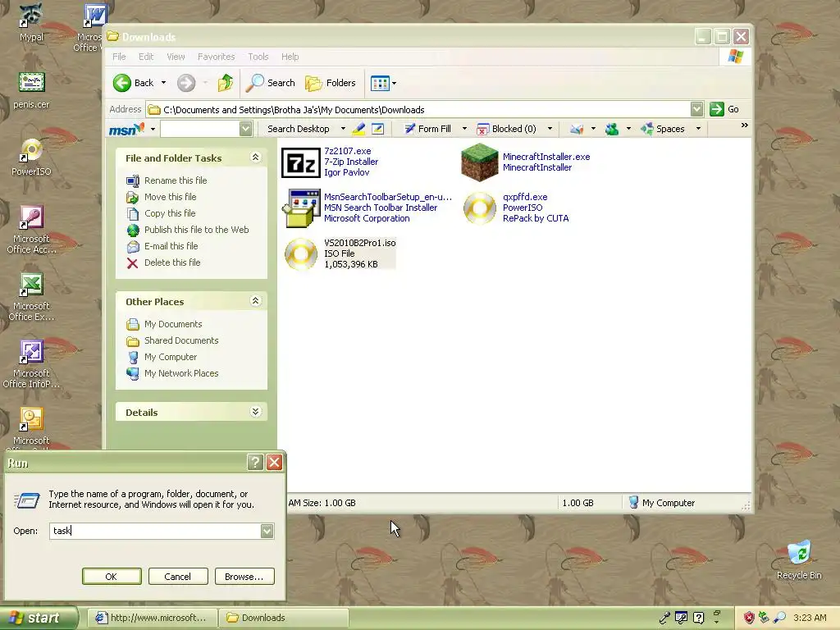The height and width of the screenshot is (630, 840).
Task: Open the MSN logo dropdown arrow
Action: tap(153, 129)
